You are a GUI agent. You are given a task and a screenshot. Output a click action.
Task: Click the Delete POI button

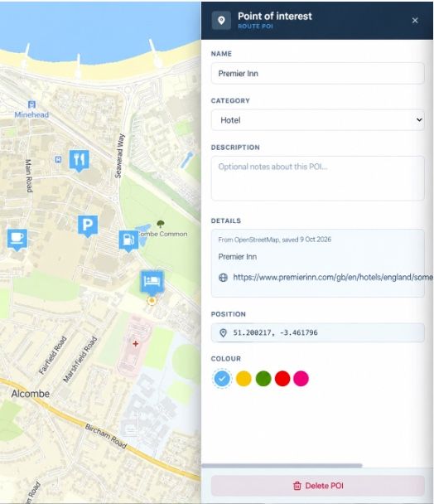pos(318,486)
